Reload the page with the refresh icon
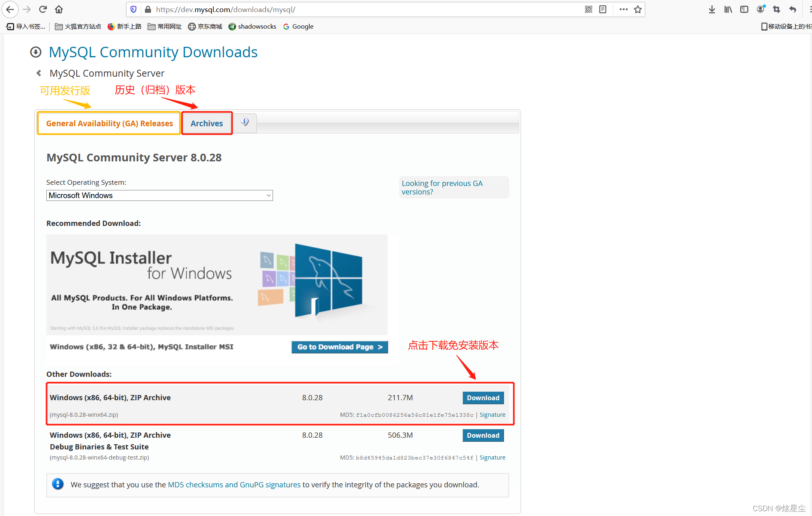This screenshot has width=812, height=516. coord(43,9)
